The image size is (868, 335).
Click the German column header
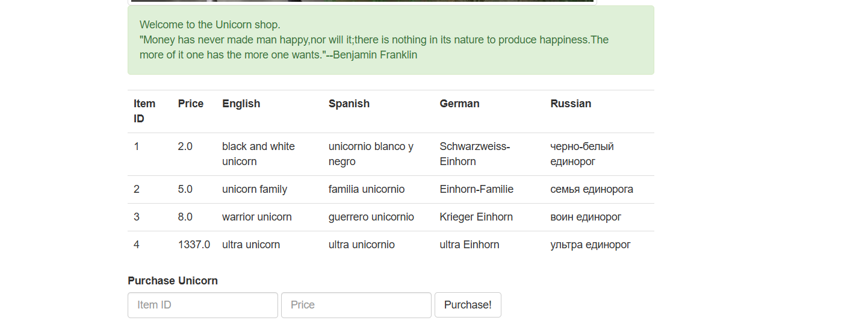pyautogui.click(x=460, y=104)
